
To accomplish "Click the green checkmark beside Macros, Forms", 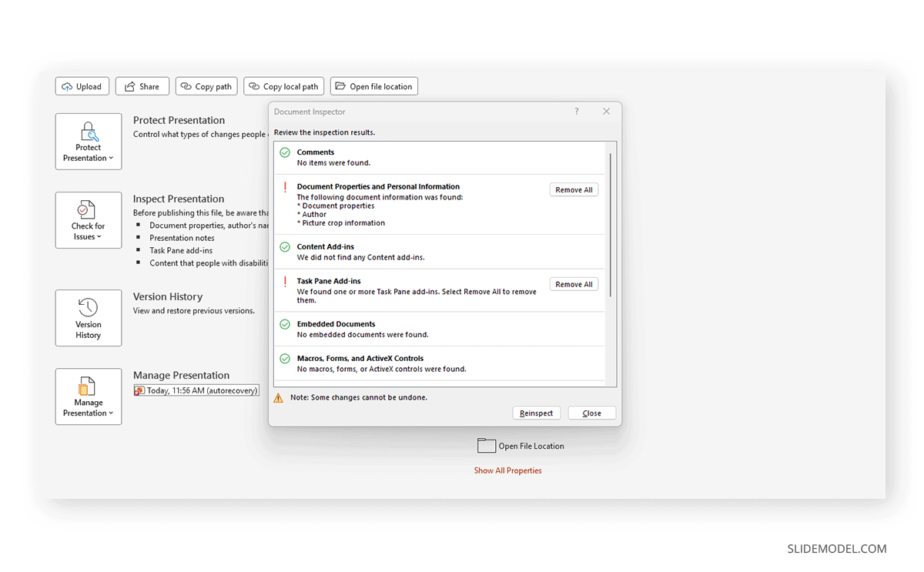I will tap(285, 359).
